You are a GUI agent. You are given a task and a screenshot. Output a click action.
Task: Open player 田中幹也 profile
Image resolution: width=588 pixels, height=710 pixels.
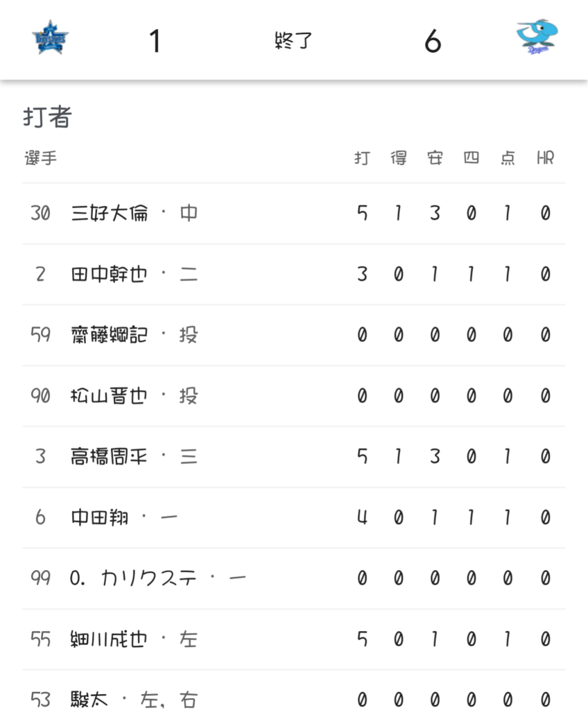(110, 274)
